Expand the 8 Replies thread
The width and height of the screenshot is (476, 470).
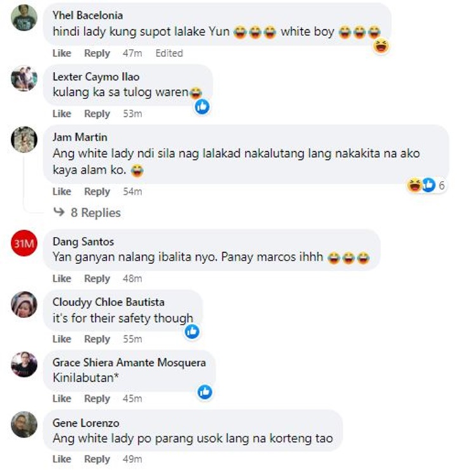click(x=96, y=213)
